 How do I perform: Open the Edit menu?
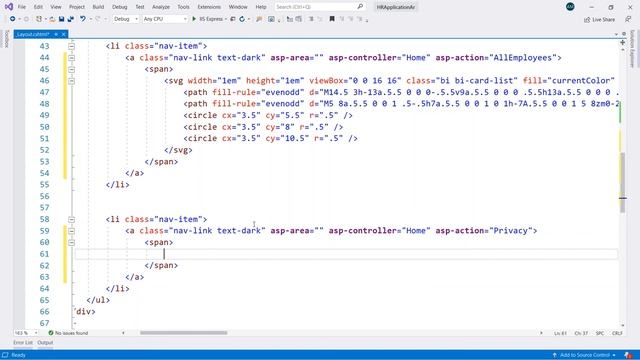(x=38, y=7)
